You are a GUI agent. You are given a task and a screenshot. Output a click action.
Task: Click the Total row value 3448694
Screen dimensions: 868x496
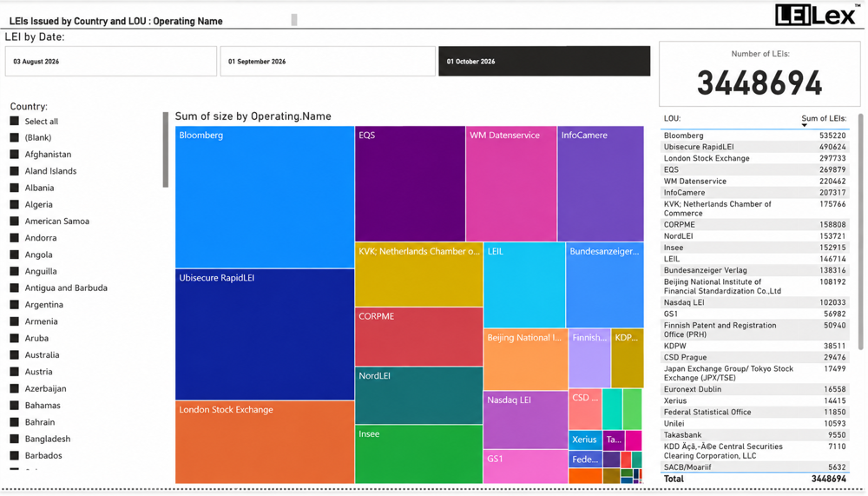(829, 479)
